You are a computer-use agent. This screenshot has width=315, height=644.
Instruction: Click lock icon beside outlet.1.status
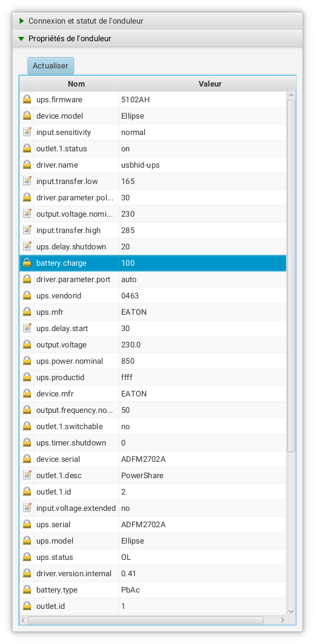(27, 149)
